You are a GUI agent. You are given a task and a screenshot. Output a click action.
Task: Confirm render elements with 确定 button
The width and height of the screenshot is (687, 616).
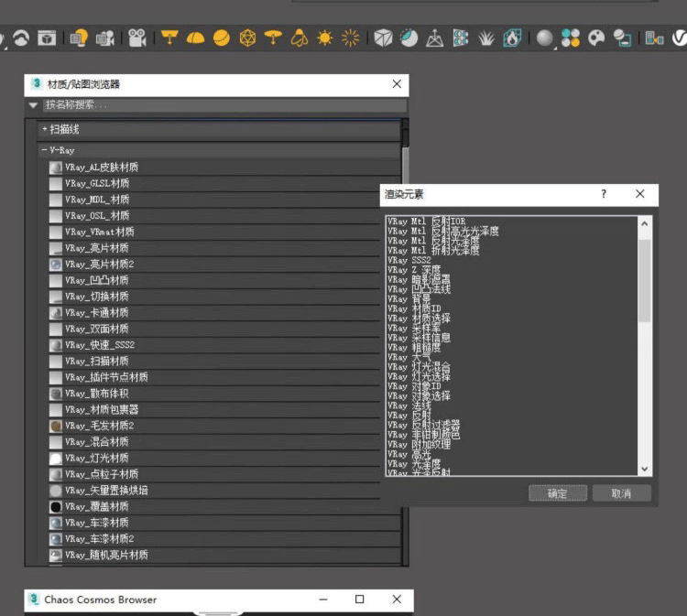[x=558, y=493]
